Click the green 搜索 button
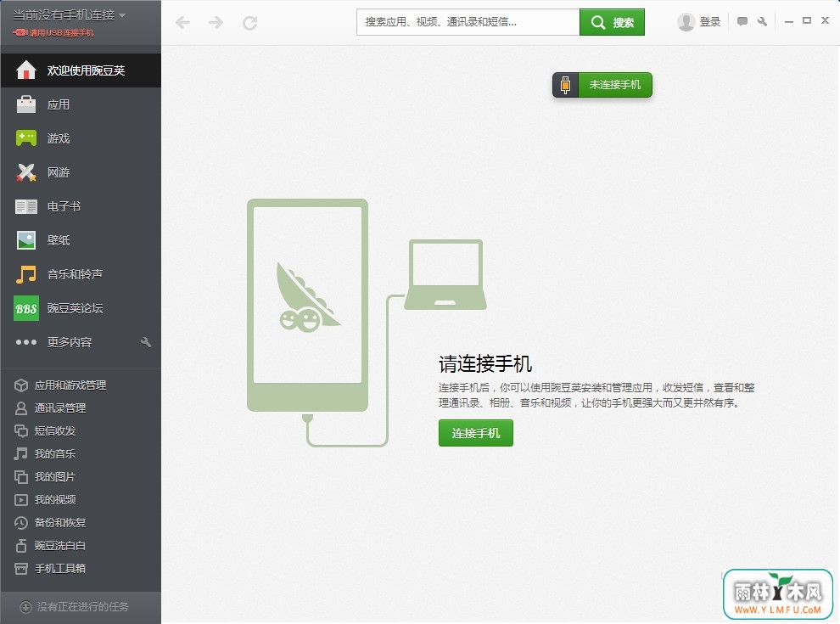This screenshot has height=624, width=840. click(x=612, y=22)
